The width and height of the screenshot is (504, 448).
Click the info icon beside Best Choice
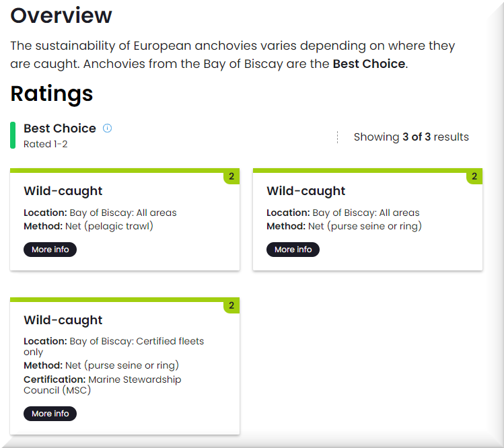(107, 128)
